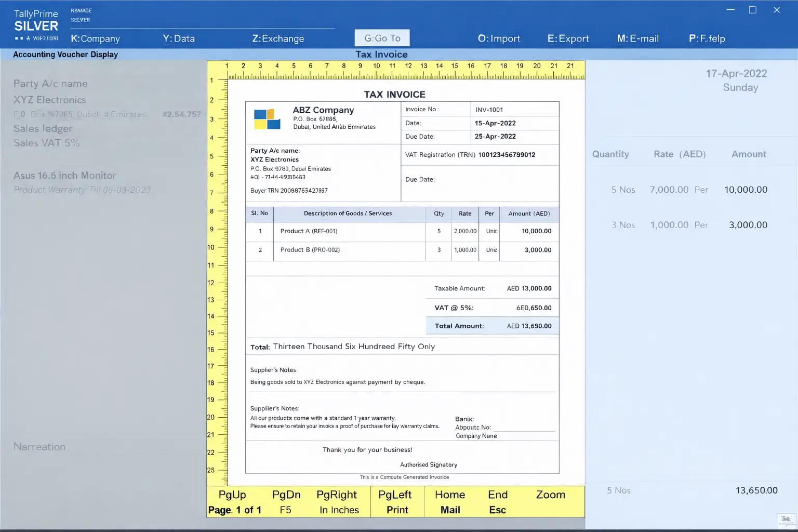The height and width of the screenshot is (532, 798).
Task: Click the Narration field area
Action: pyautogui.click(x=39, y=447)
